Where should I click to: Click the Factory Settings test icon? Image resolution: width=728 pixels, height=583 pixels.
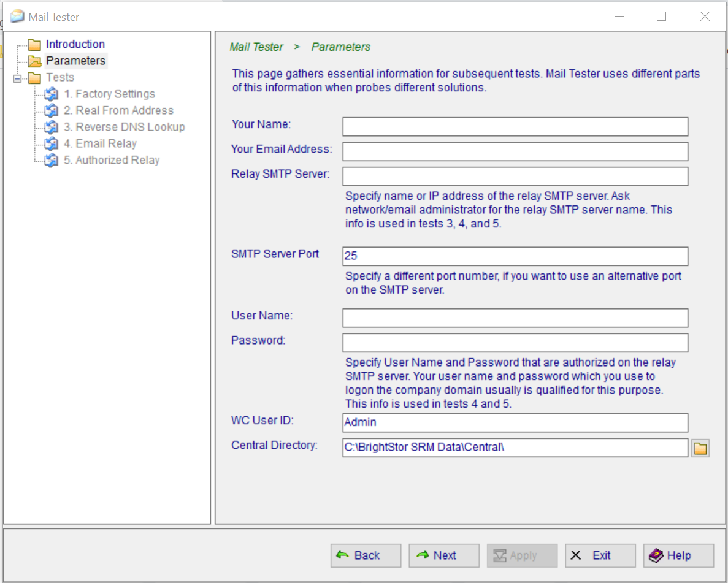(x=52, y=94)
